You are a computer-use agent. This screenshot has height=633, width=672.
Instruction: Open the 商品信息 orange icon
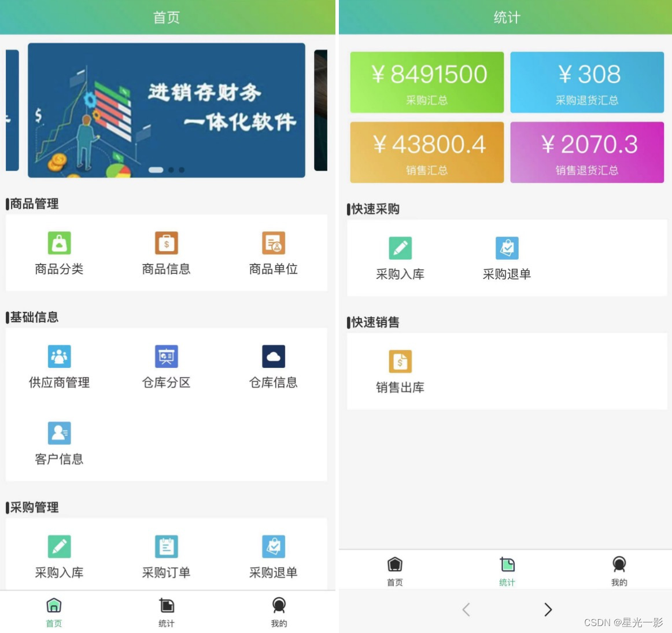[167, 243]
